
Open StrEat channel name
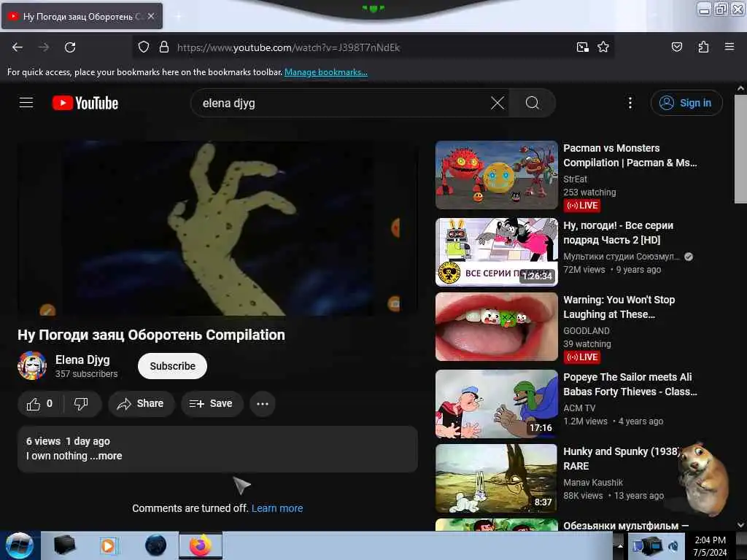575,179
